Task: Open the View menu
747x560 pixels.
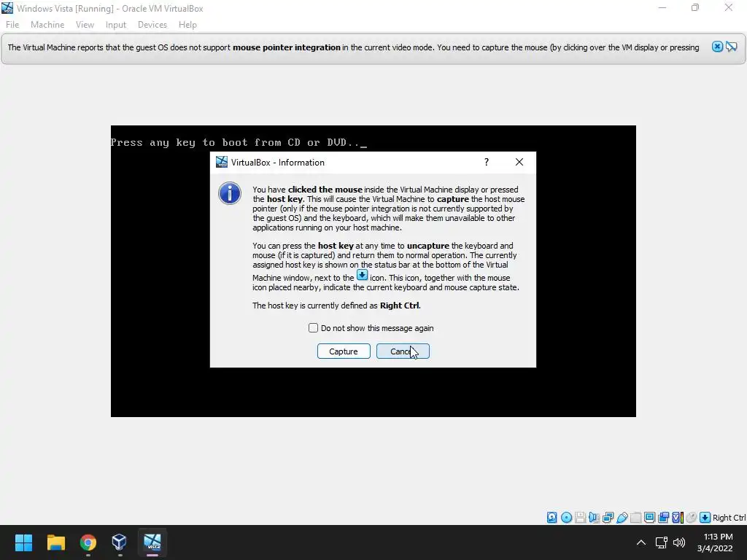Action: pos(85,25)
